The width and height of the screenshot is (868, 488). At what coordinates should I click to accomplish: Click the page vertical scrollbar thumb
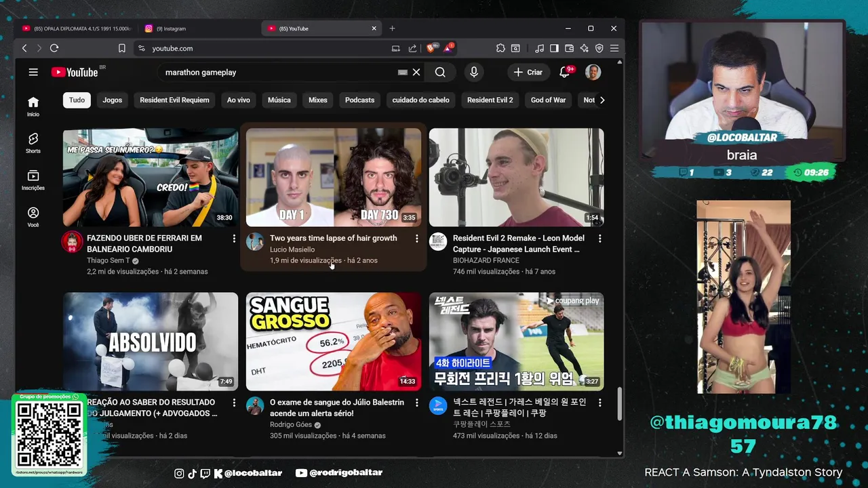click(x=620, y=404)
